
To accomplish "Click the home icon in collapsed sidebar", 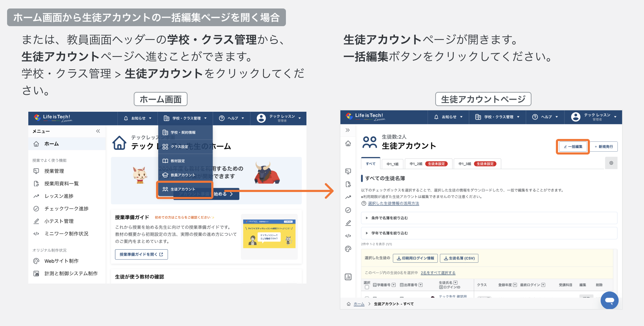I will (x=348, y=144).
